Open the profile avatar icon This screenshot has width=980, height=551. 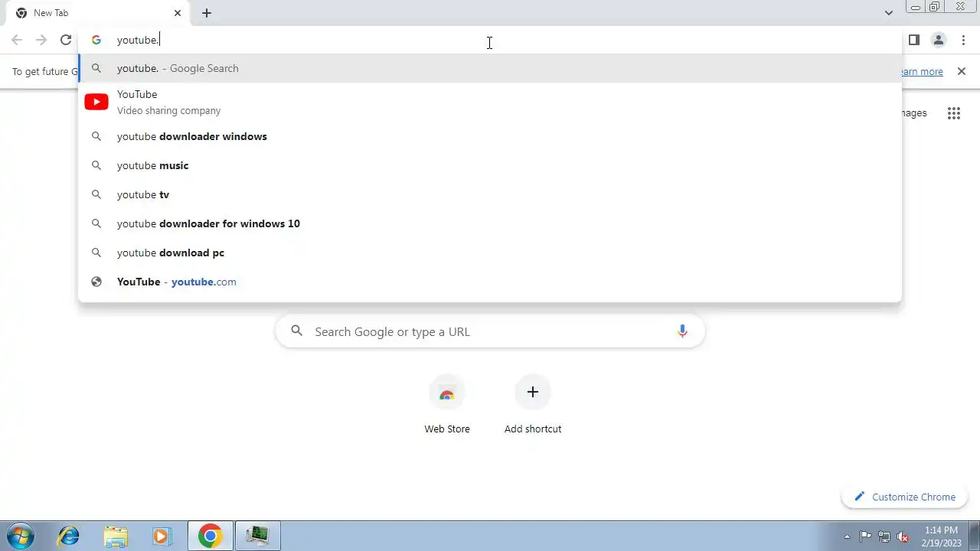[939, 40]
